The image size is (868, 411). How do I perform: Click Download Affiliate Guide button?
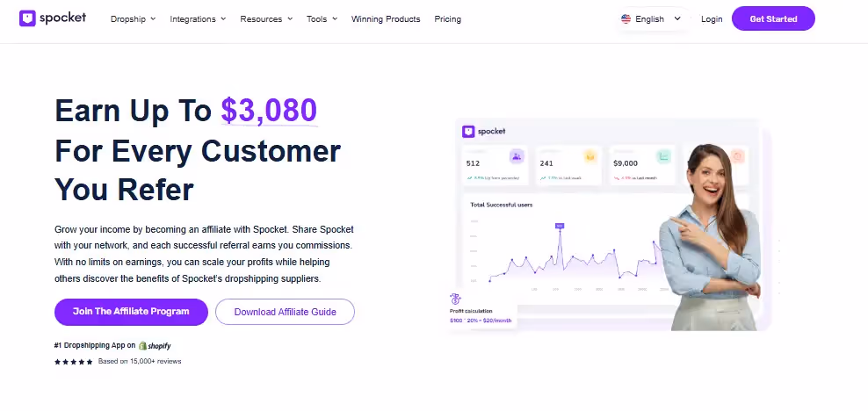coord(286,312)
